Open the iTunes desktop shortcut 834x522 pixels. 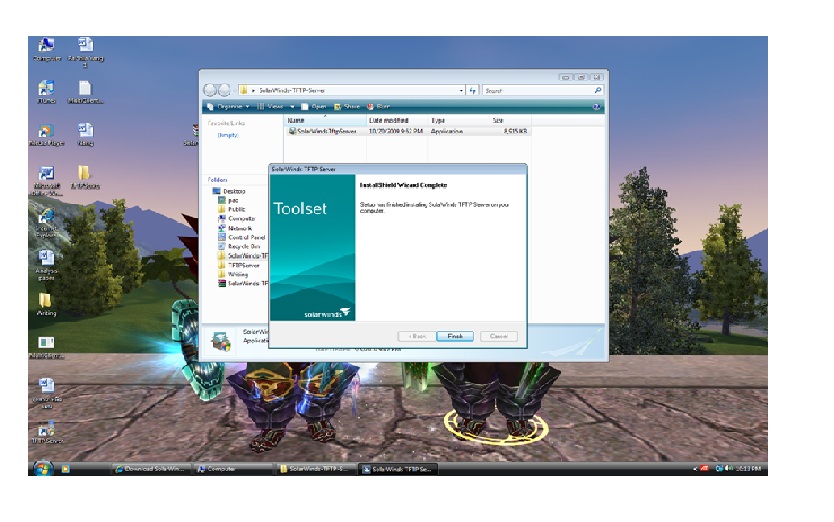point(47,92)
